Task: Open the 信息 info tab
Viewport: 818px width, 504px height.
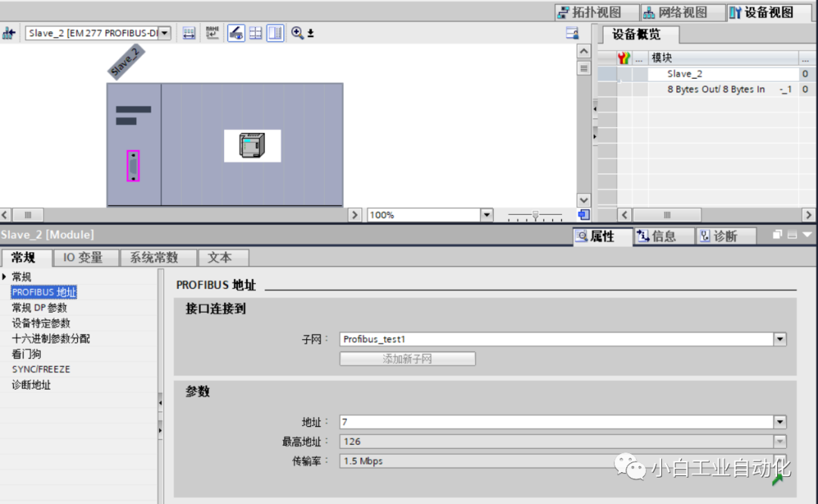Action: point(664,236)
